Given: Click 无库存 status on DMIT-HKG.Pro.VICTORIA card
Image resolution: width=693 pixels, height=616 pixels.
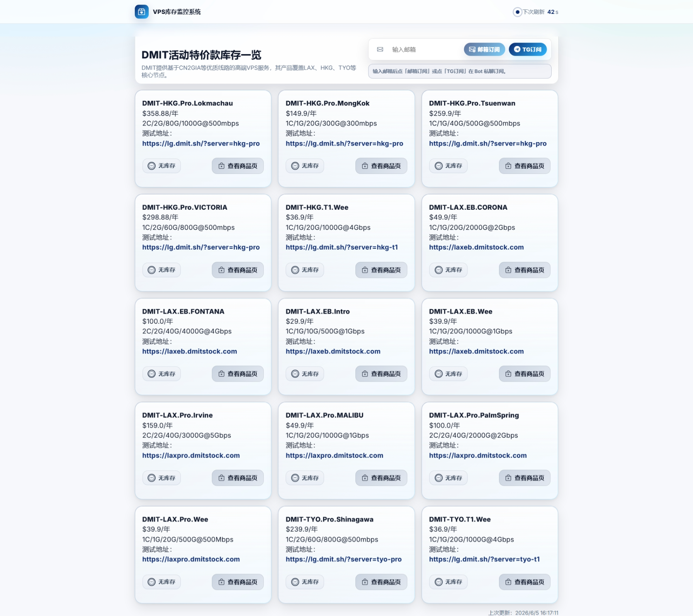Looking at the screenshot, I should coord(161,270).
